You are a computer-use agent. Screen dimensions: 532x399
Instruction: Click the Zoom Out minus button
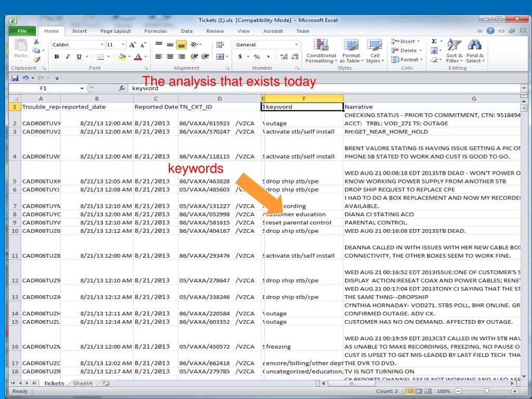[x=458, y=391]
